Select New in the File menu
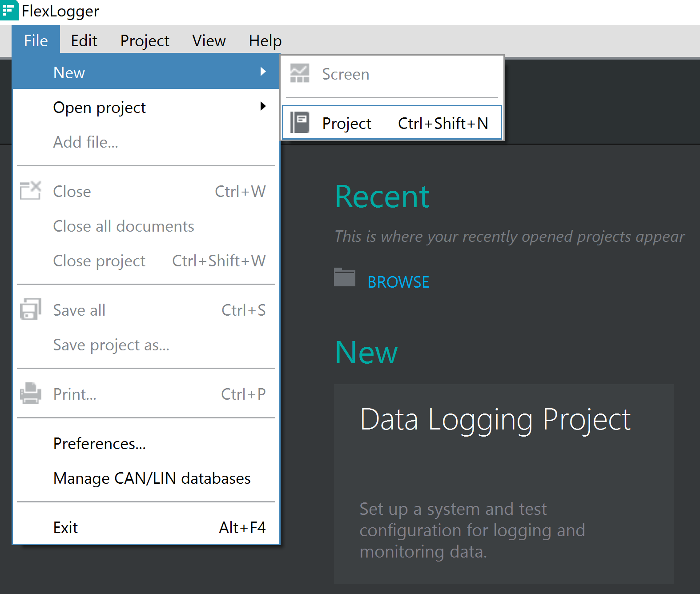This screenshot has height=594, width=700. pyautogui.click(x=146, y=72)
